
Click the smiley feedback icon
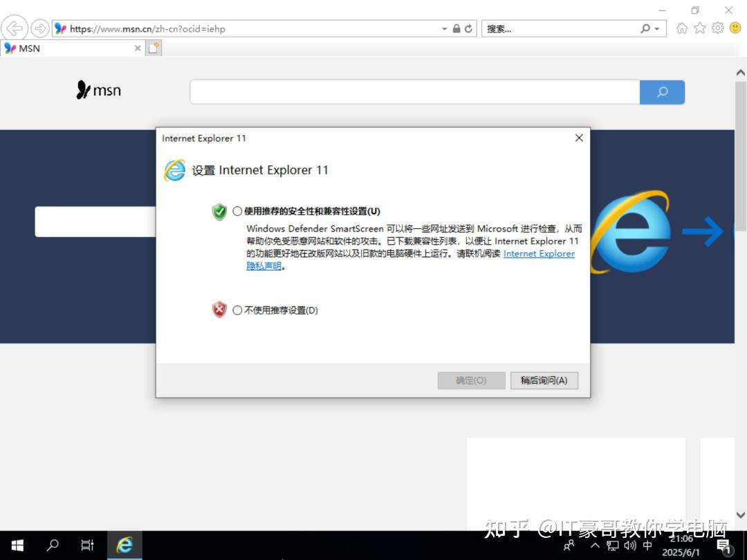[735, 28]
